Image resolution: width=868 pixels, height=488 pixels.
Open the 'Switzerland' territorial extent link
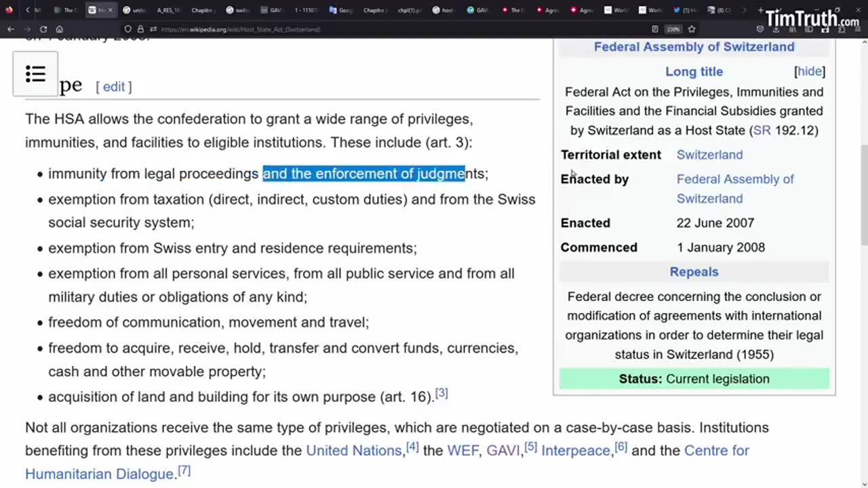coord(709,155)
